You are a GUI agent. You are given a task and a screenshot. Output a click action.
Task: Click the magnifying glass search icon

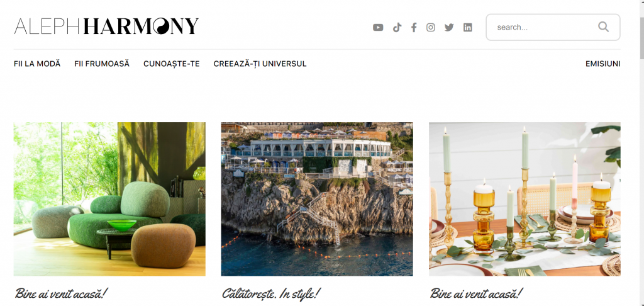[603, 26]
